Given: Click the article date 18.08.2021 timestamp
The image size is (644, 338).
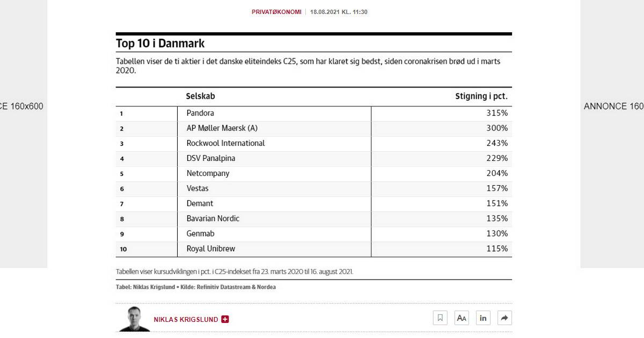Looking at the screenshot, I should tap(339, 12).
